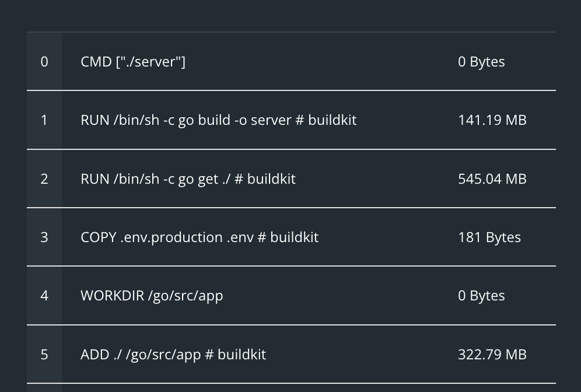The height and width of the screenshot is (392, 581).
Task: Click empty space in the ADD layer row
Action: pyautogui.click(x=362, y=354)
